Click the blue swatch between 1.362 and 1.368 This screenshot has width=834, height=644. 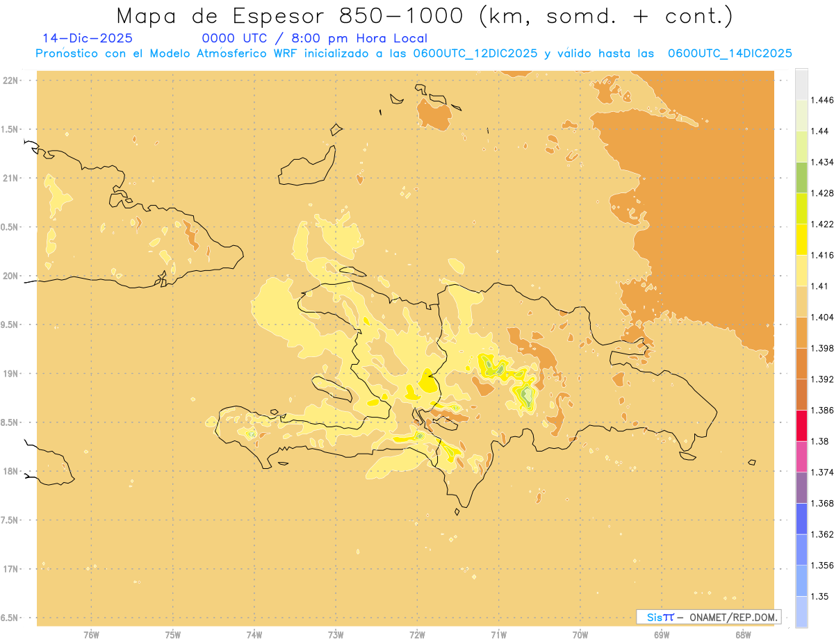coord(801,519)
